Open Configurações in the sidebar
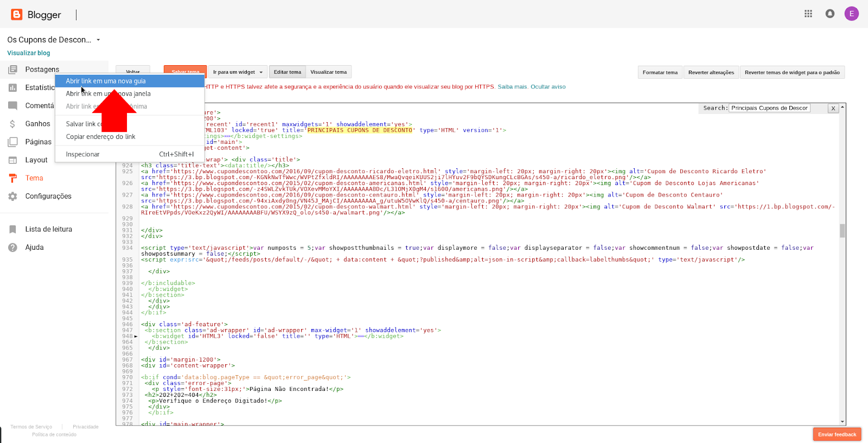 [48, 196]
